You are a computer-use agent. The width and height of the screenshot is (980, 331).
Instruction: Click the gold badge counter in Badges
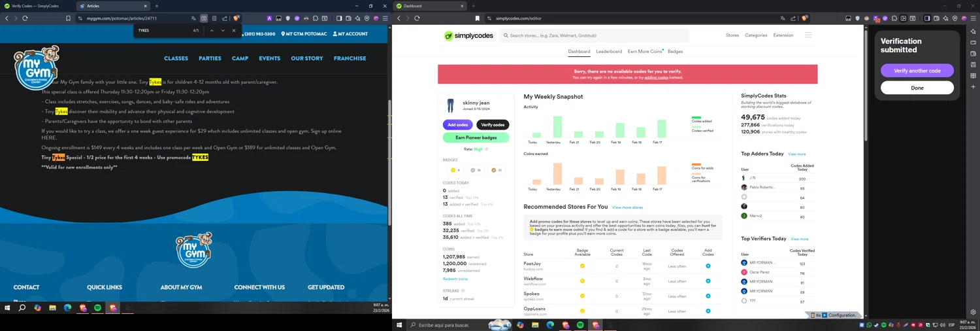(456, 170)
